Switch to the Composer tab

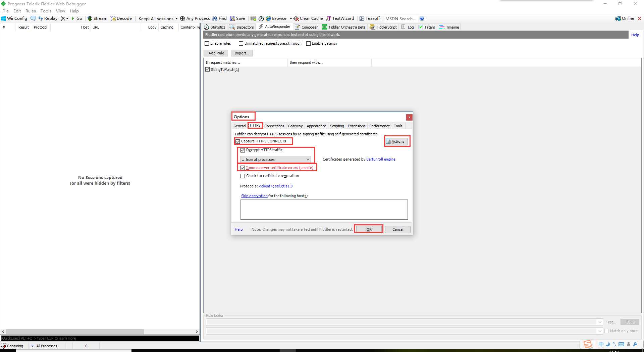(x=306, y=27)
